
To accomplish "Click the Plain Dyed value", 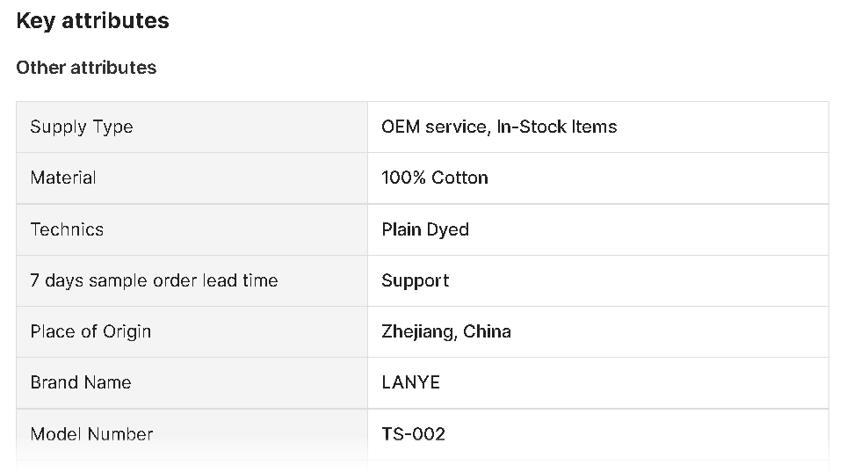I will coord(425,230).
